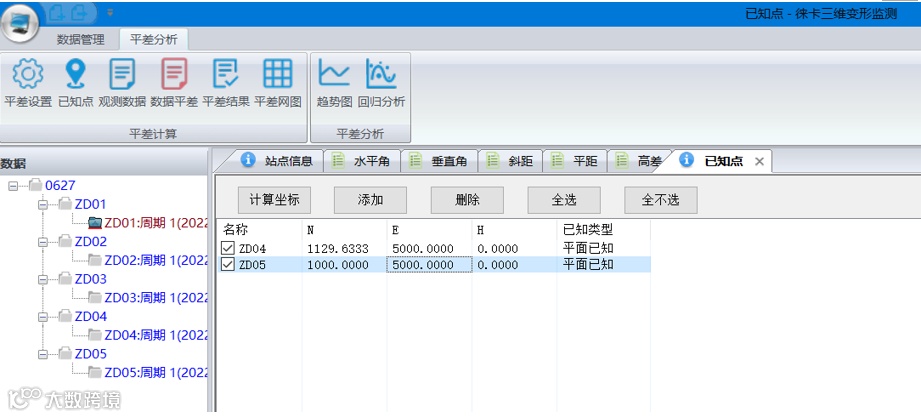
Task: Open 斜距 tab
Action: (x=511, y=161)
